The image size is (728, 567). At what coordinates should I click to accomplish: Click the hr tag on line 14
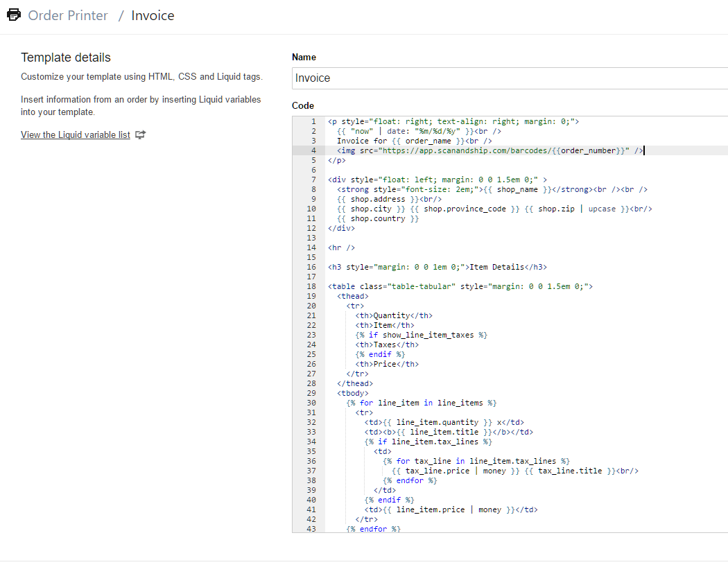341,247
